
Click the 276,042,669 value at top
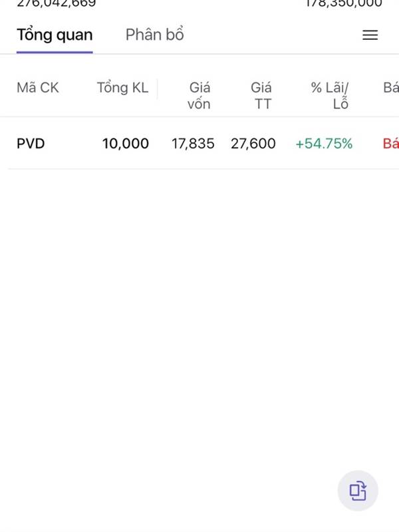[x=57, y=3]
